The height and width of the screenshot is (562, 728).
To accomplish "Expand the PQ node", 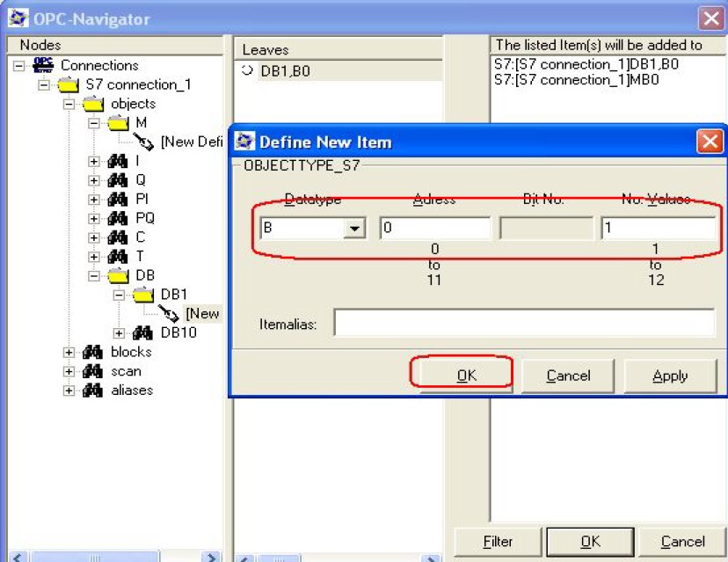I will tap(94, 218).
